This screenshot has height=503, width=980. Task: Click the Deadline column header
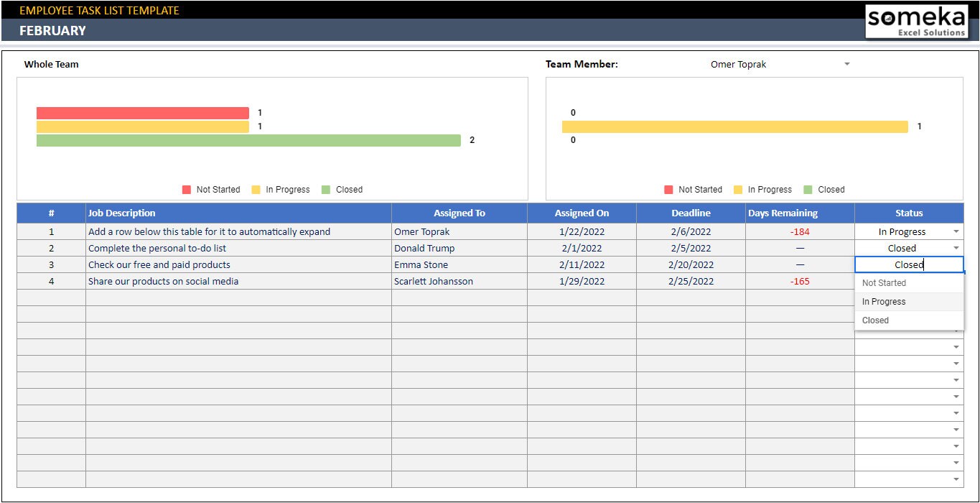[x=690, y=213]
